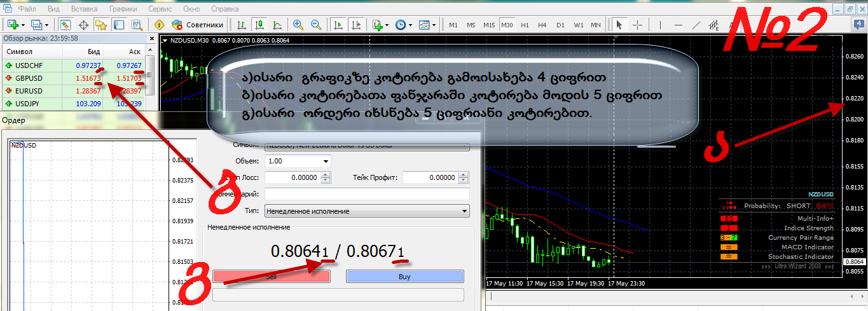Open the Файл menu
The height and width of the screenshot is (311, 868).
[27, 10]
